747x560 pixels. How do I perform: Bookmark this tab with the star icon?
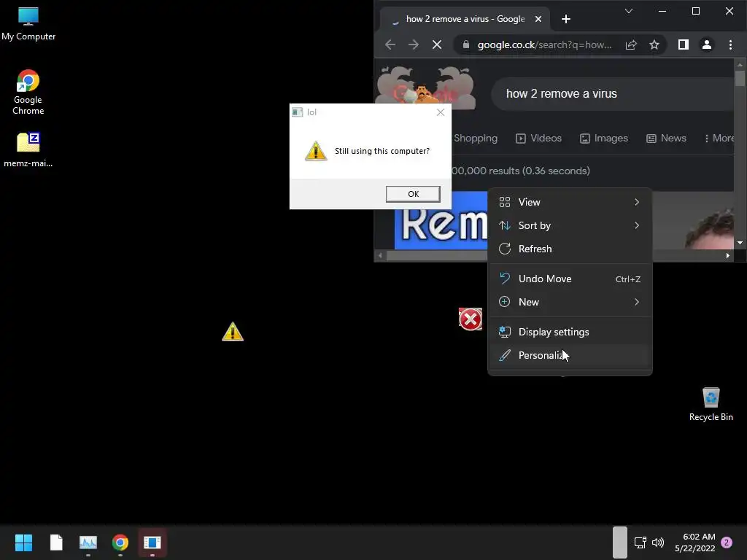[x=654, y=44]
